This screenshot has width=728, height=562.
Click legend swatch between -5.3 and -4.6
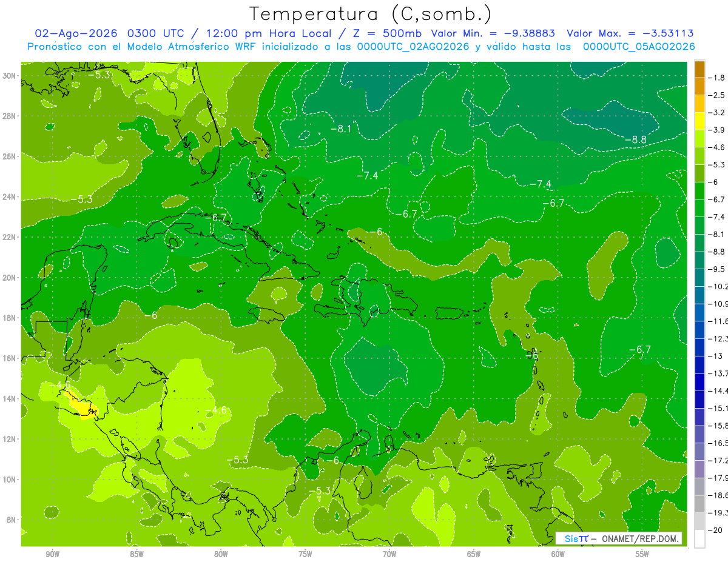tap(699, 156)
